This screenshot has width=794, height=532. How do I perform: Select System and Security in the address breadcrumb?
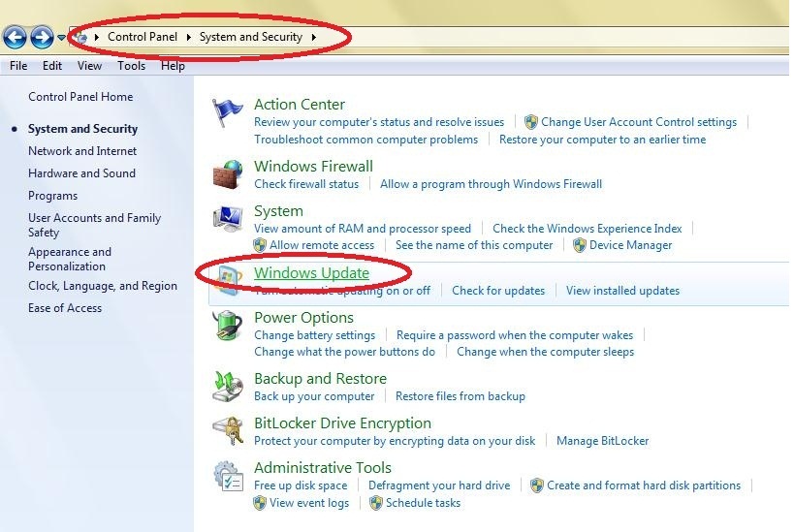[251, 37]
